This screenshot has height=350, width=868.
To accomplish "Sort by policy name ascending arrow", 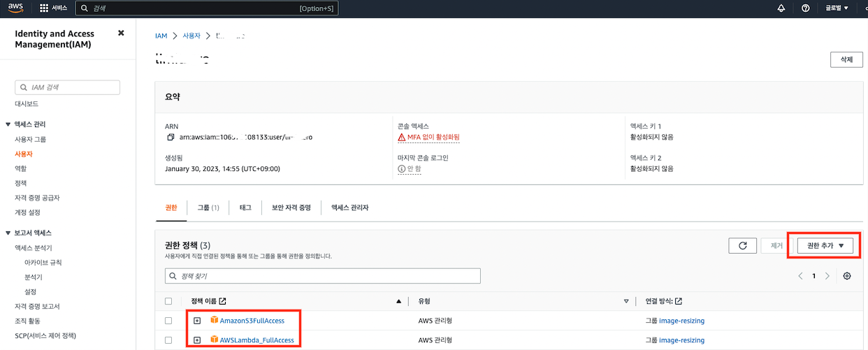I will [x=398, y=301].
